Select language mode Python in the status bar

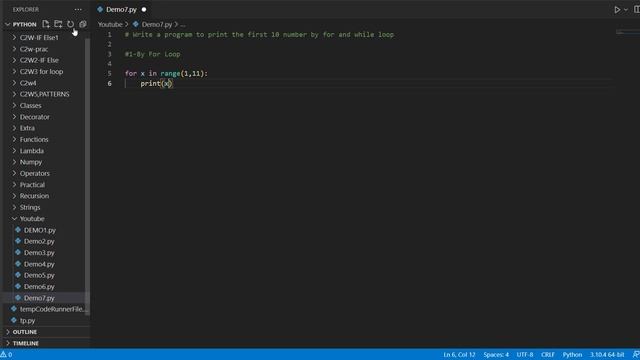click(572, 354)
